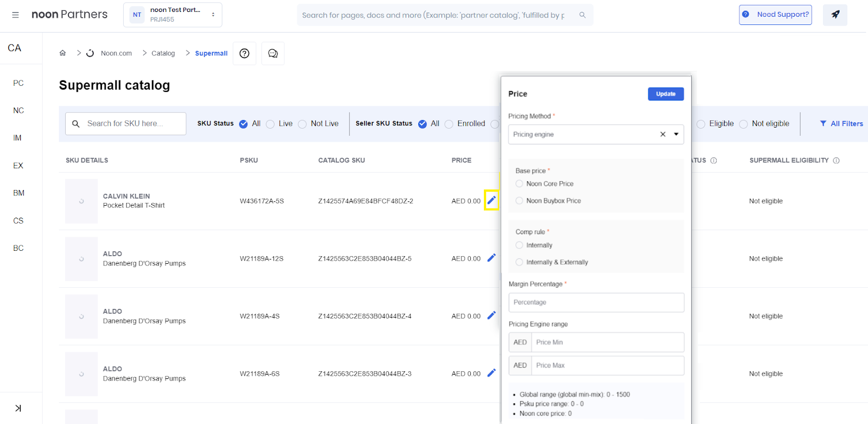Click the search magnifier in top bar

[582, 15]
